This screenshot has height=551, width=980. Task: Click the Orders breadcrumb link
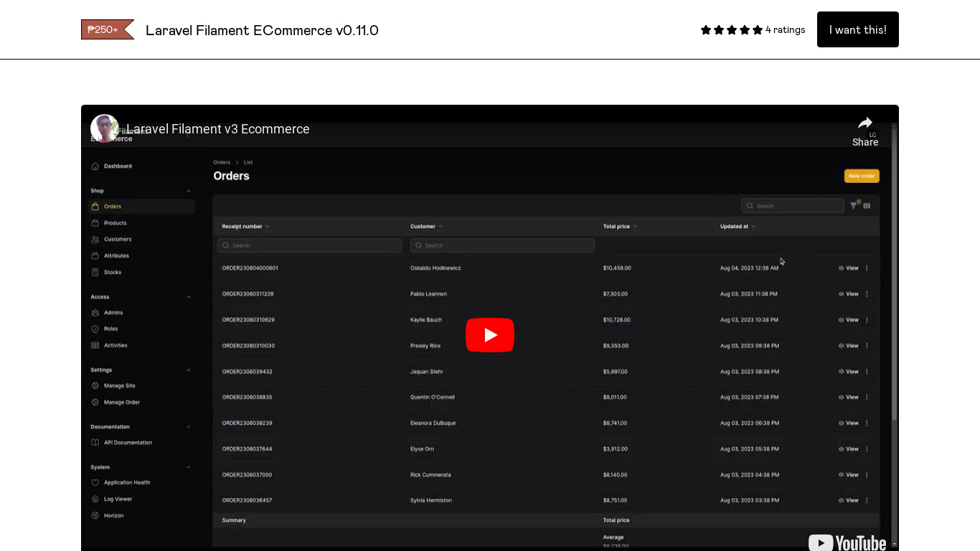click(x=222, y=162)
